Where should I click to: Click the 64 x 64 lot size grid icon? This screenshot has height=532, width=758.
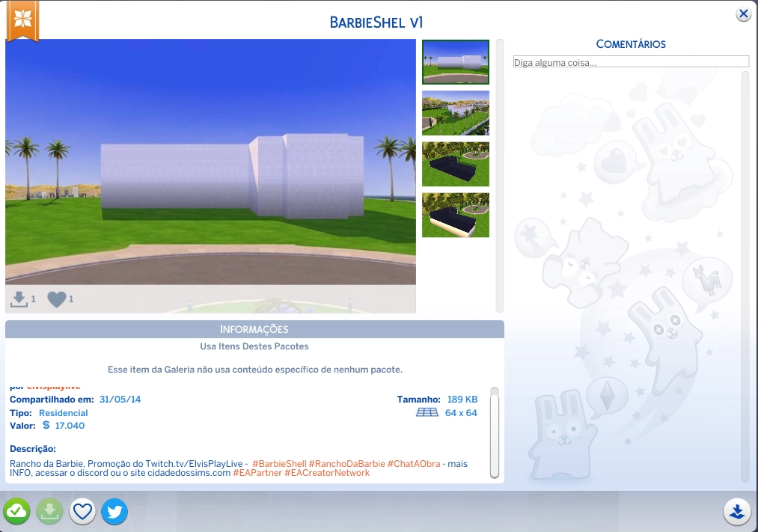(x=427, y=413)
